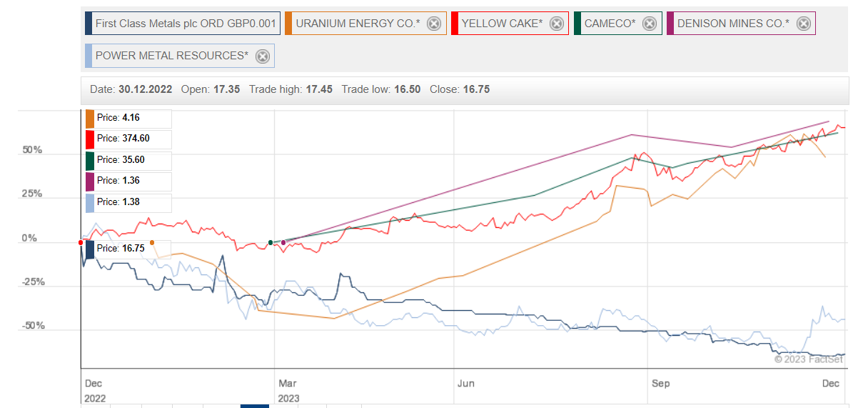Click the purple swatch beside Price 1.36
This screenshot has width=868, height=408.
90,181
